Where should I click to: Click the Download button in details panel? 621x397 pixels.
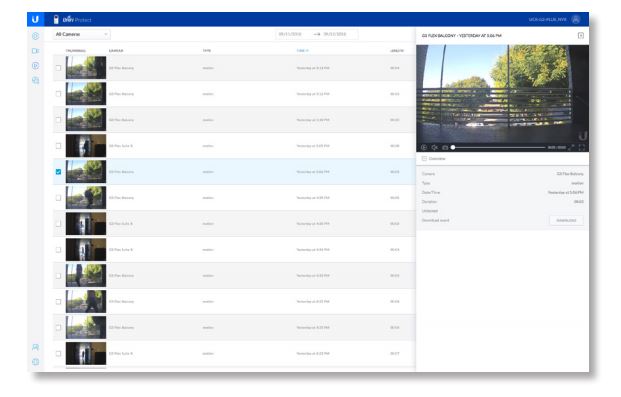click(566, 220)
